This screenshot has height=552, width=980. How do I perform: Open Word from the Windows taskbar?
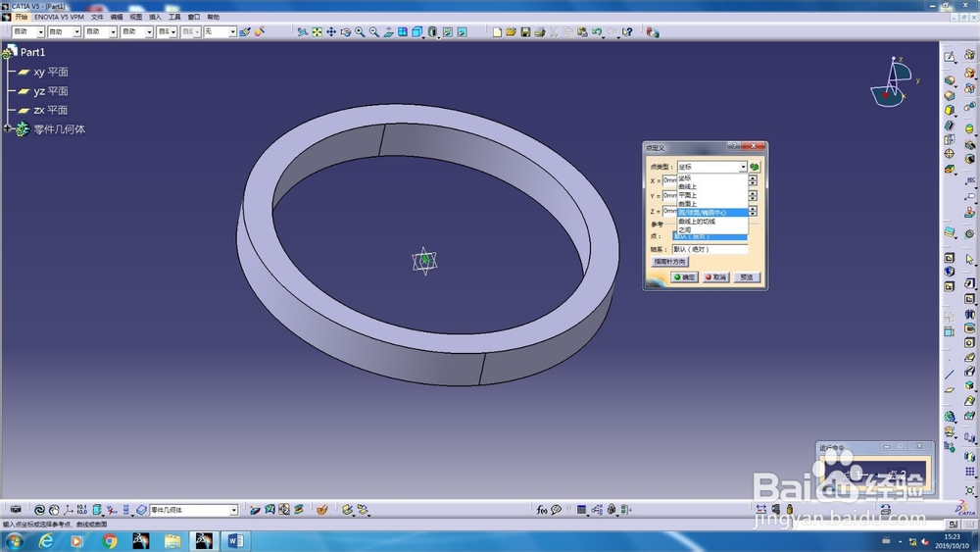[x=235, y=541]
